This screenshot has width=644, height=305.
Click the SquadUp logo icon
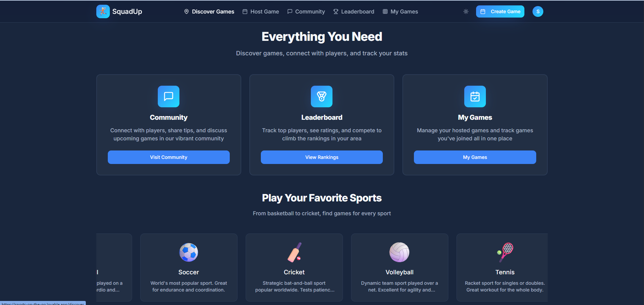(x=103, y=11)
